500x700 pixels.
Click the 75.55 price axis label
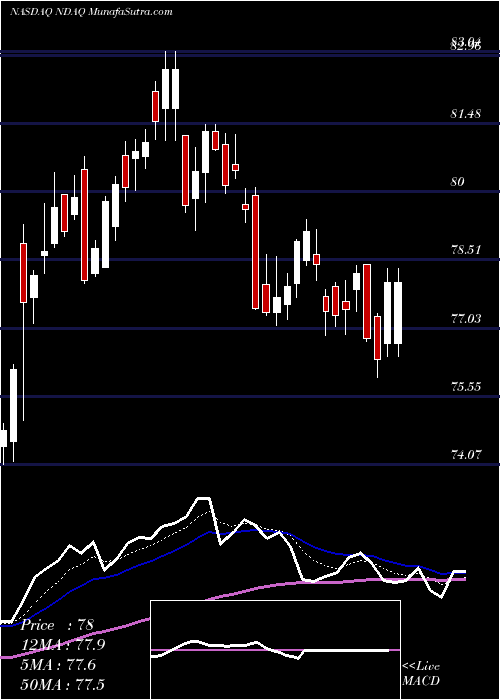(466, 387)
